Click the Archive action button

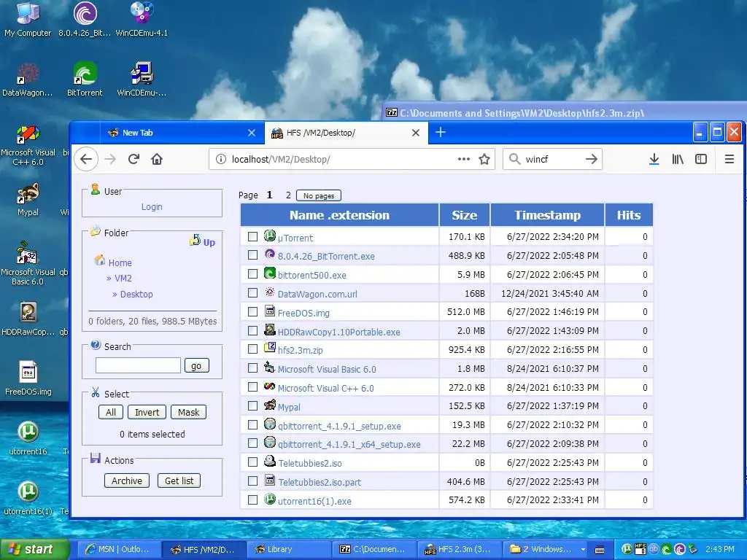point(127,481)
